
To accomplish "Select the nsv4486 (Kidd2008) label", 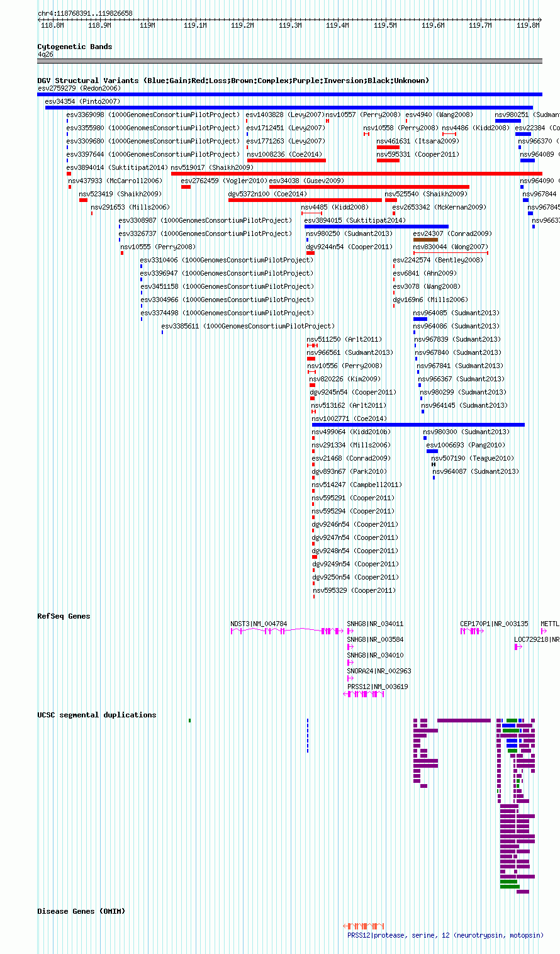I will pyautogui.click(x=476, y=128).
